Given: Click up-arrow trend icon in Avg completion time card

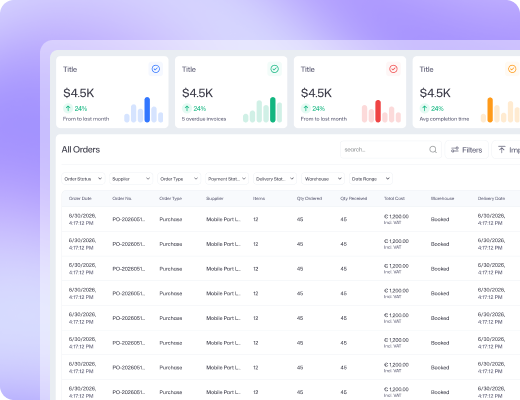Looking at the screenshot, I should click(424, 108).
